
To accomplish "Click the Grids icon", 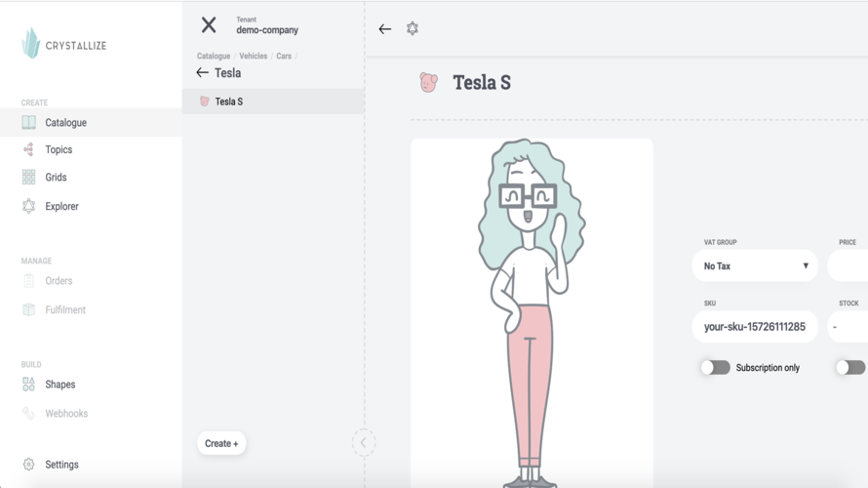I will point(29,178).
